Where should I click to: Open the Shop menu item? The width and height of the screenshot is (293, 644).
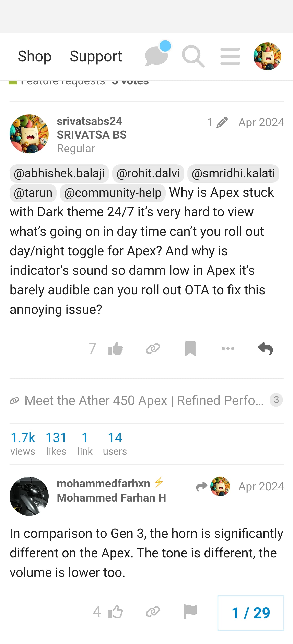point(35,56)
